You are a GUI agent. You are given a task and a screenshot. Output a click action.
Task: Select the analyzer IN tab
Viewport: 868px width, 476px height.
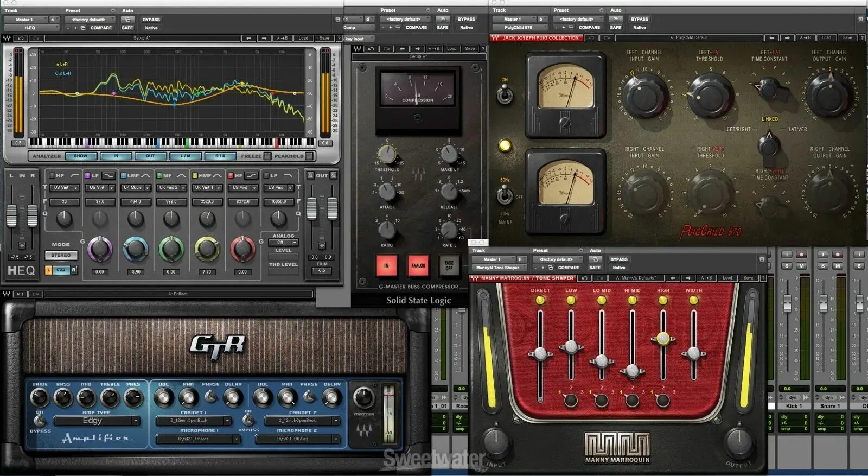[x=116, y=156]
